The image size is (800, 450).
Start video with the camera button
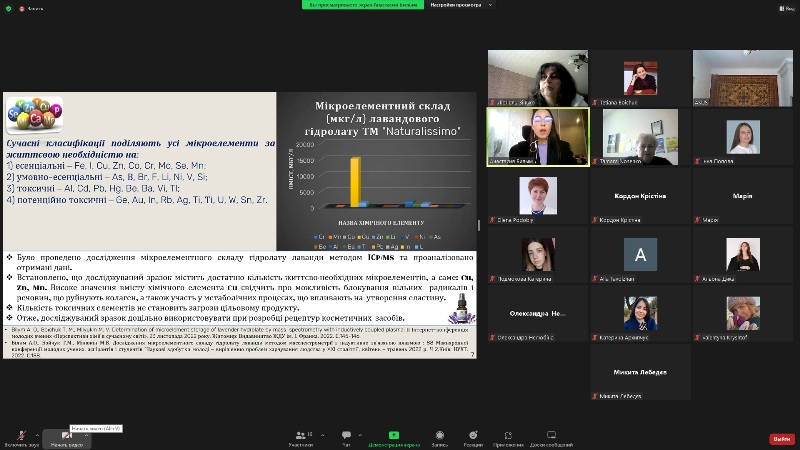point(66,438)
